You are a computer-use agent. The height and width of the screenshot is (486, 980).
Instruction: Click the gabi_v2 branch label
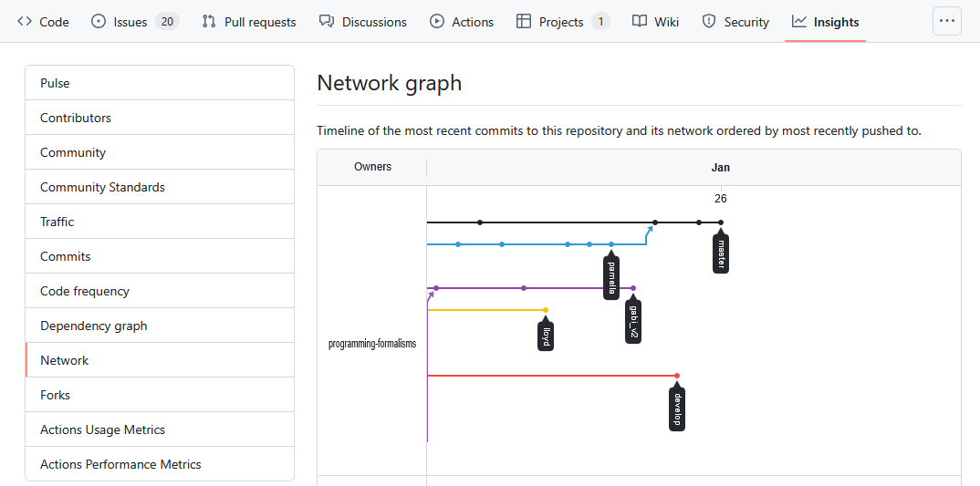pos(633,321)
